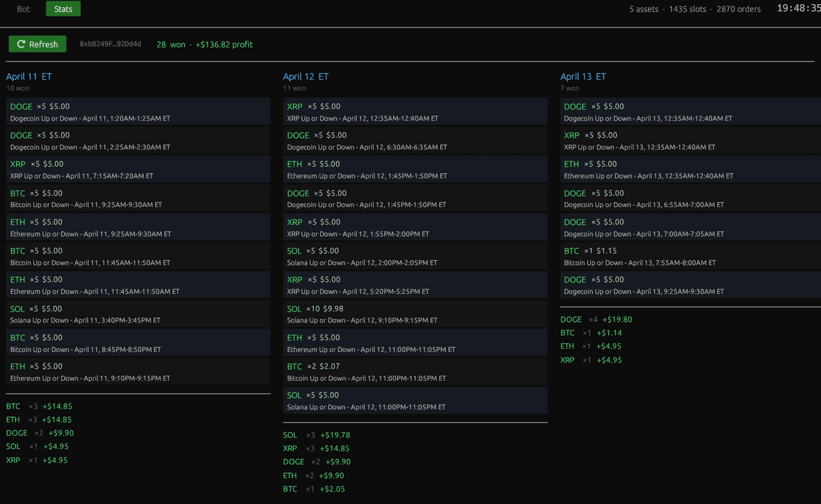Image resolution: width=821 pixels, height=504 pixels.
Task: Switch to the Bot tab
Action: click(23, 9)
